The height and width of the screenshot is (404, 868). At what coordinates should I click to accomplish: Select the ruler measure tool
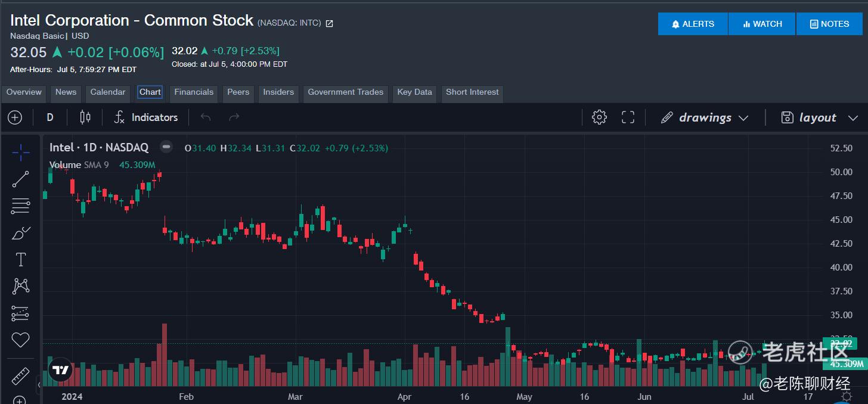tap(20, 377)
